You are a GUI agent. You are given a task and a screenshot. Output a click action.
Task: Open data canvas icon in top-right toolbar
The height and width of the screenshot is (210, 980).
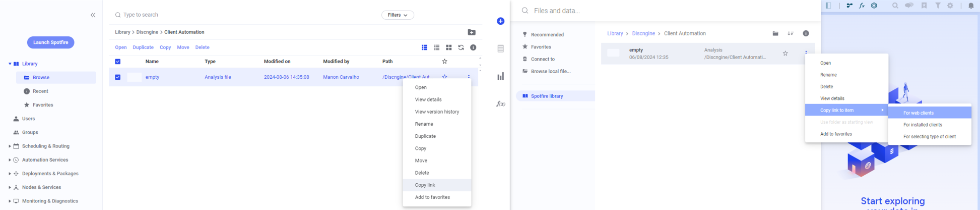click(850, 6)
